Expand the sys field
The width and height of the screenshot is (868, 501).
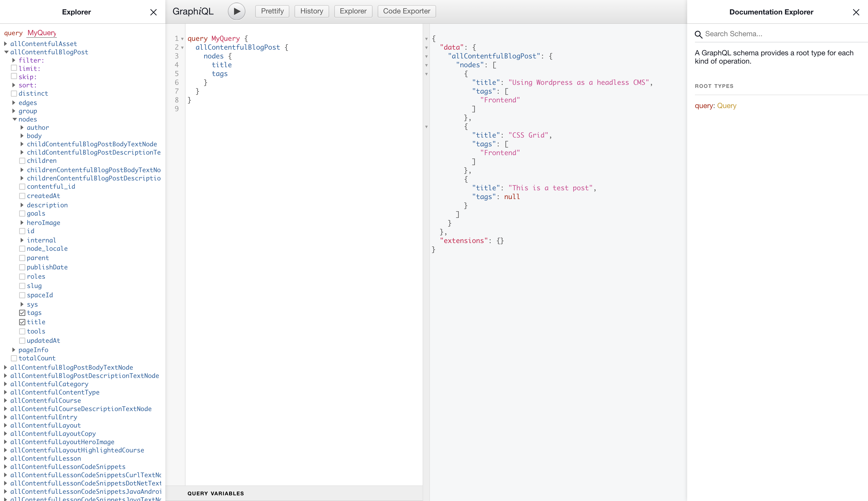coord(22,304)
